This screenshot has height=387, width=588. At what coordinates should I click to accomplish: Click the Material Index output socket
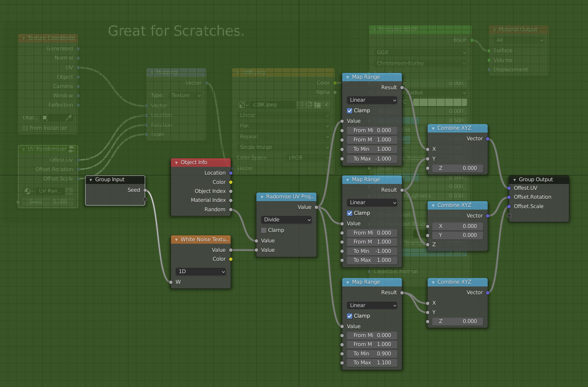pyautogui.click(x=231, y=200)
